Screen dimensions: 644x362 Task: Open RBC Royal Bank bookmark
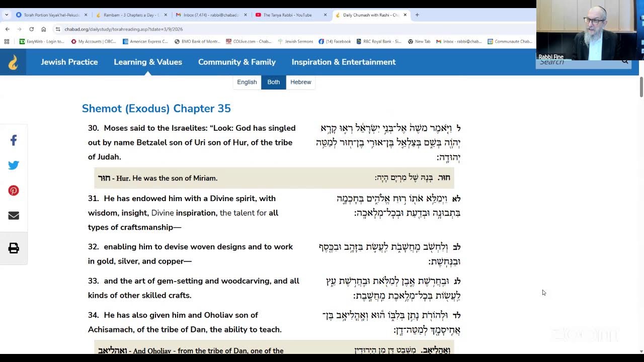pyautogui.click(x=379, y=42)
